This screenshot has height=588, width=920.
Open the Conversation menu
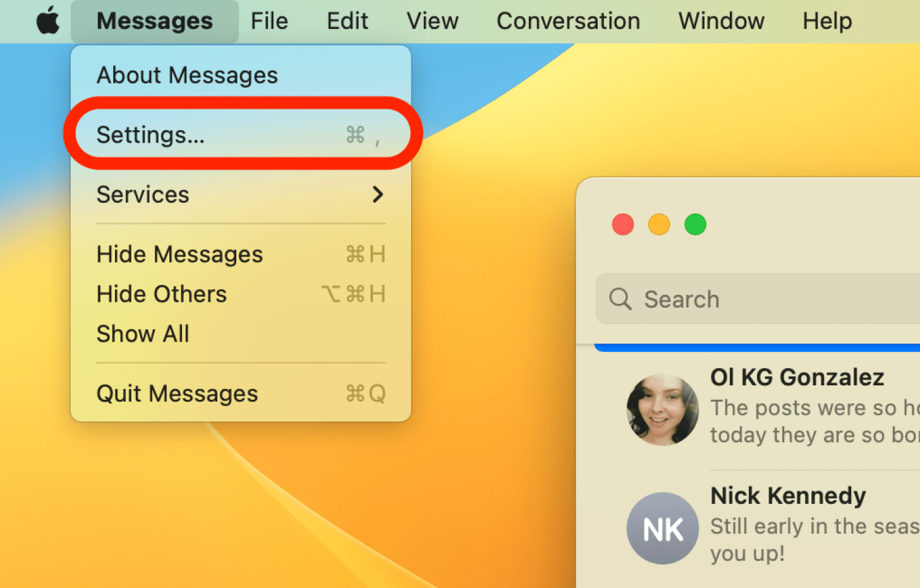click(x=568, y=21)
